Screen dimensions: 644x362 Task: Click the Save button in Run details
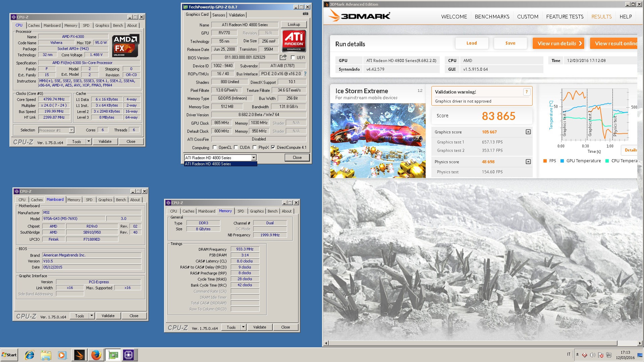tap(510, 43)
